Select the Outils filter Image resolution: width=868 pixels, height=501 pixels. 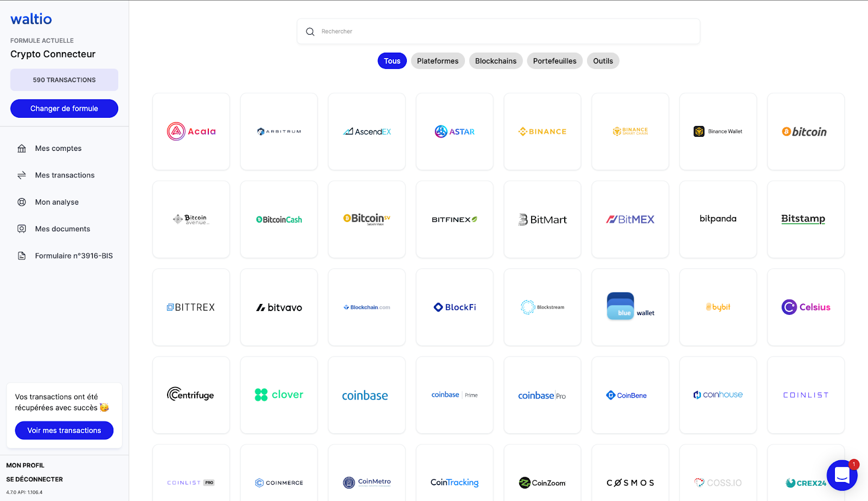(603, 61)
